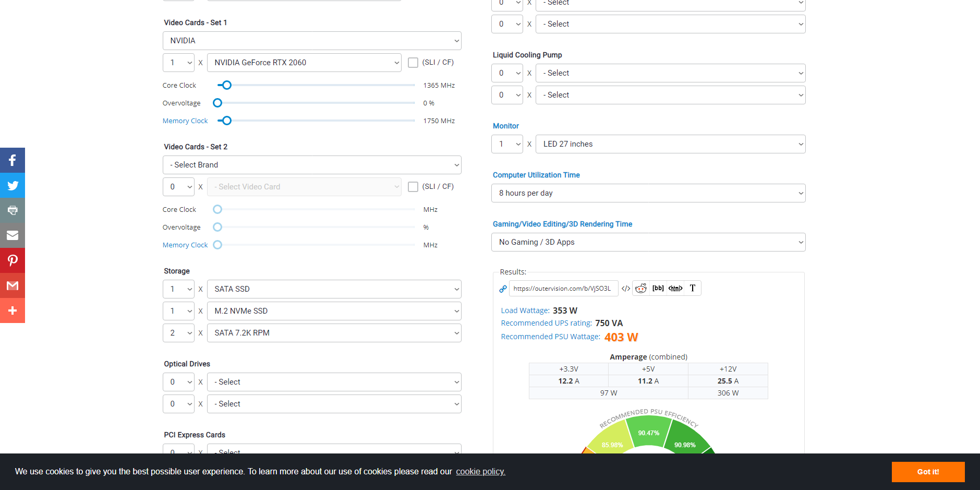Open the 8 hours per day utilization dropdown
Screen dimensions: 980x490
pos(648,193)
